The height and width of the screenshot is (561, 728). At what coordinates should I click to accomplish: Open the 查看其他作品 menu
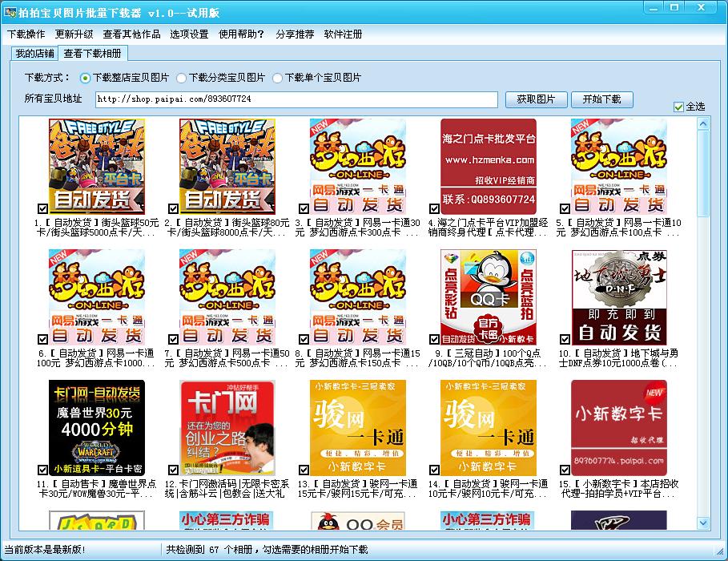131,34
